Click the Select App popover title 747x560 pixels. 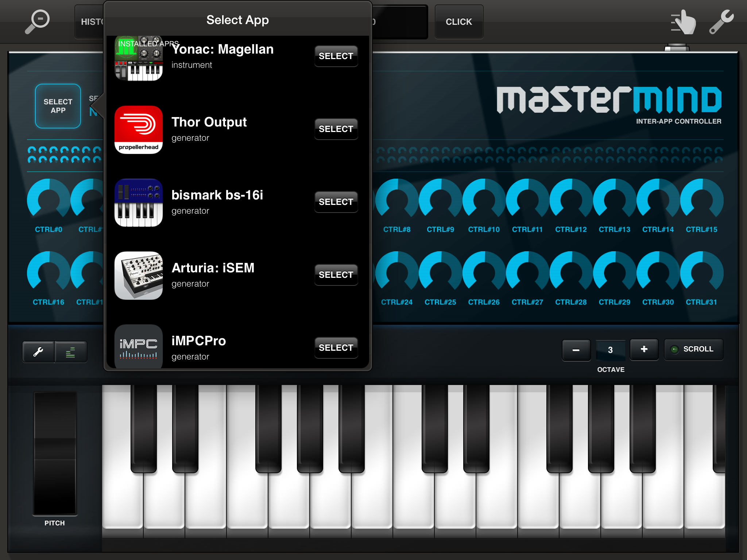click(x=238, y=20)
